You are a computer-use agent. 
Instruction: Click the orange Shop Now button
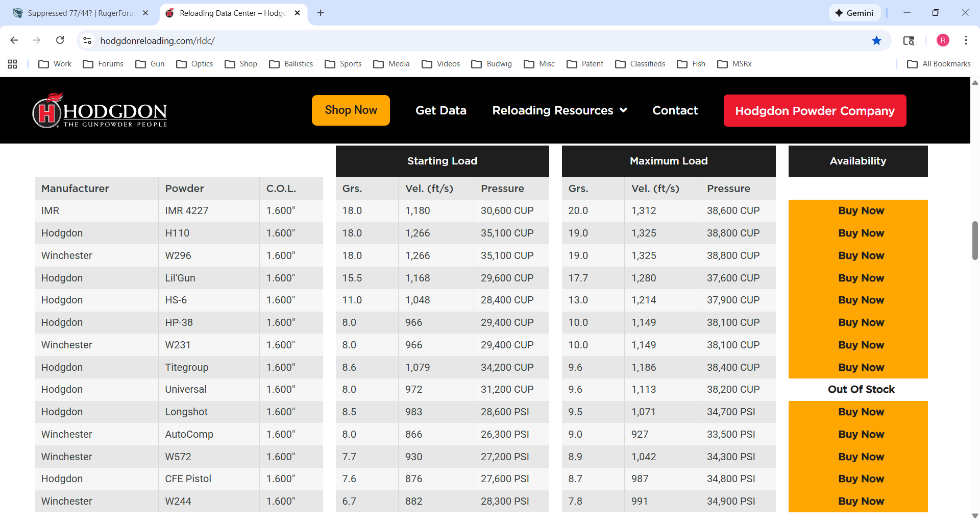tap(351, 110)
